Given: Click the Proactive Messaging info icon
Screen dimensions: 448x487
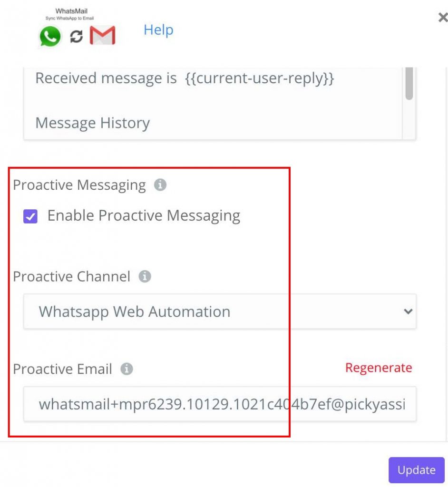Looking at the screenshot, I should click(160, 185).
